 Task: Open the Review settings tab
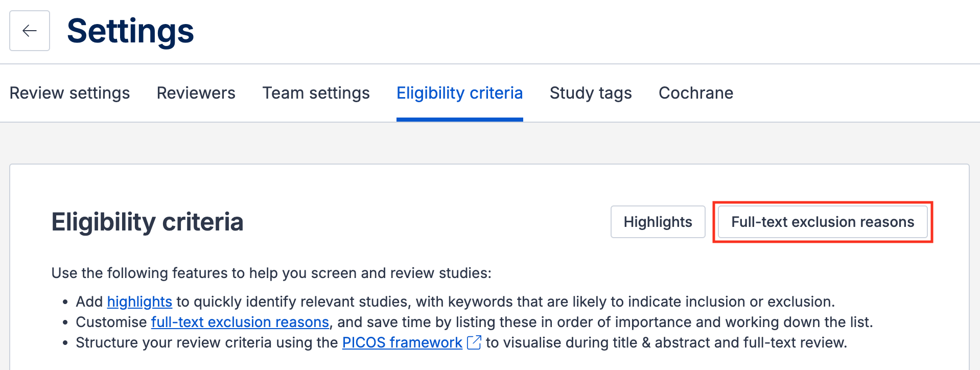(x=69, y=93)
